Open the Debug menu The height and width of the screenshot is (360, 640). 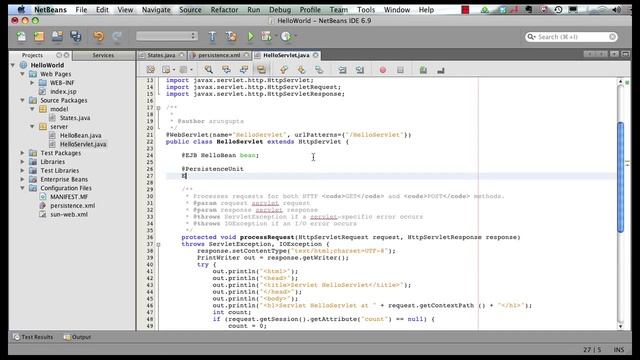(x=280, y=9)
